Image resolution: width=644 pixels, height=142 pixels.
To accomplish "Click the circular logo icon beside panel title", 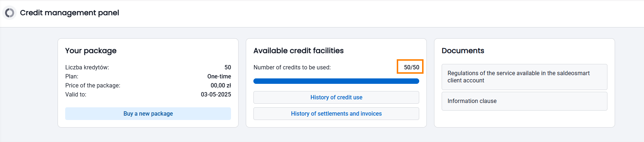I will pos(9,13).
